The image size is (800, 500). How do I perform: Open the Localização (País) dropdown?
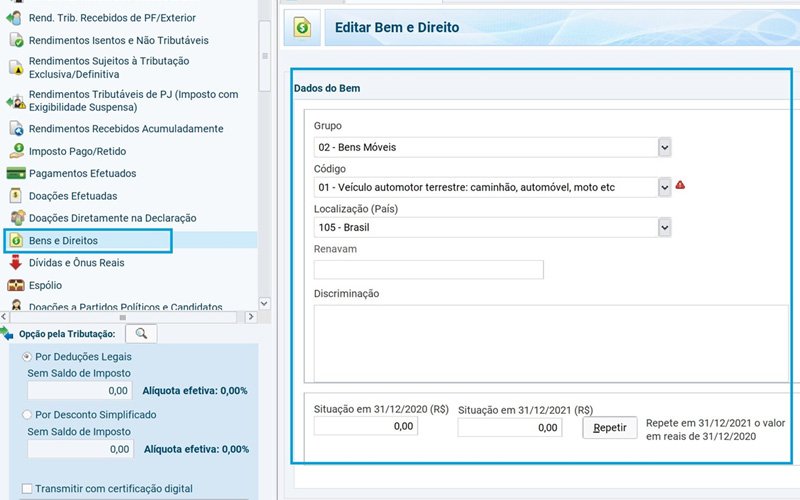[664, 227]
